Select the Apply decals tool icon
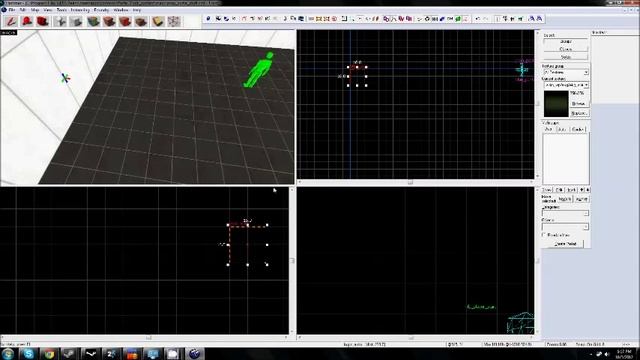Screen dimensions: 640x360 (x=125, y=21)
